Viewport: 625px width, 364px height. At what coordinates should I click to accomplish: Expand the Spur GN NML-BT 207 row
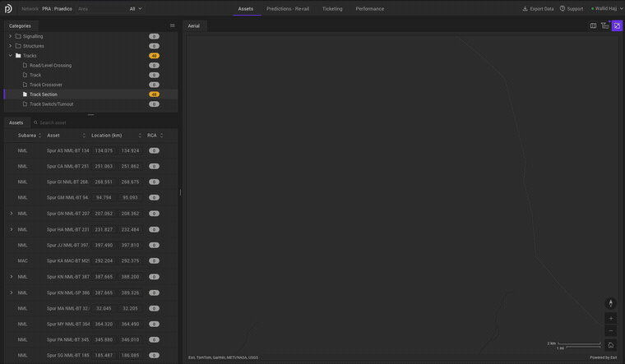(12, 214)
